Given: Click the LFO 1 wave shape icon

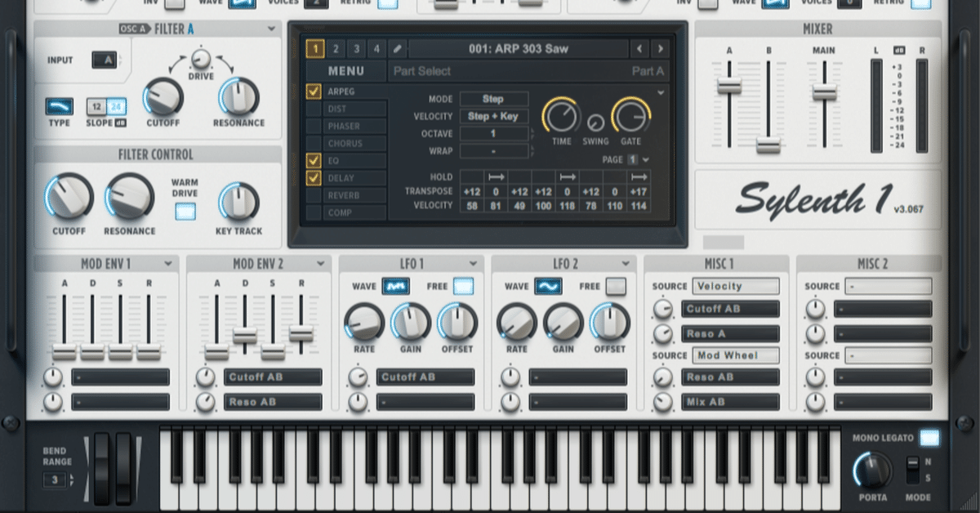Looking at the screenshot, I should (396, 286).
